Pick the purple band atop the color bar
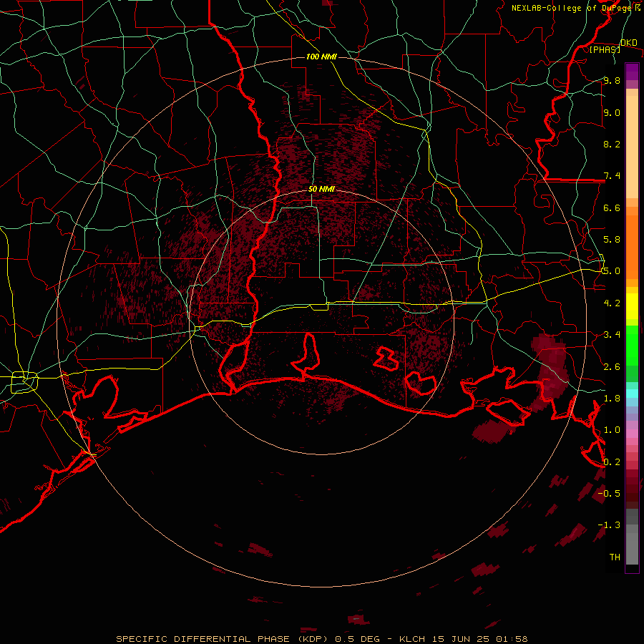Image resolution: width=644 pixels, height=644 pixels. coord(632,72)
